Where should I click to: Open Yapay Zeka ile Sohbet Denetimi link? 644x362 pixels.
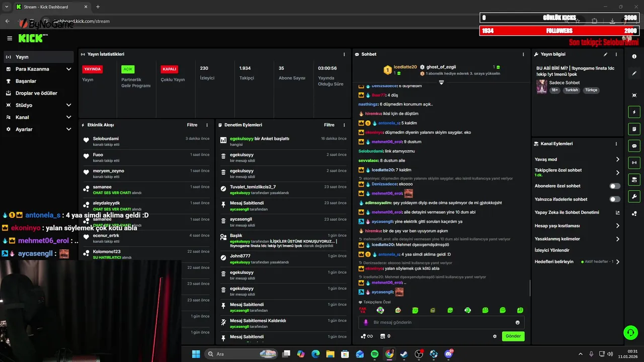tap(577, 213)
